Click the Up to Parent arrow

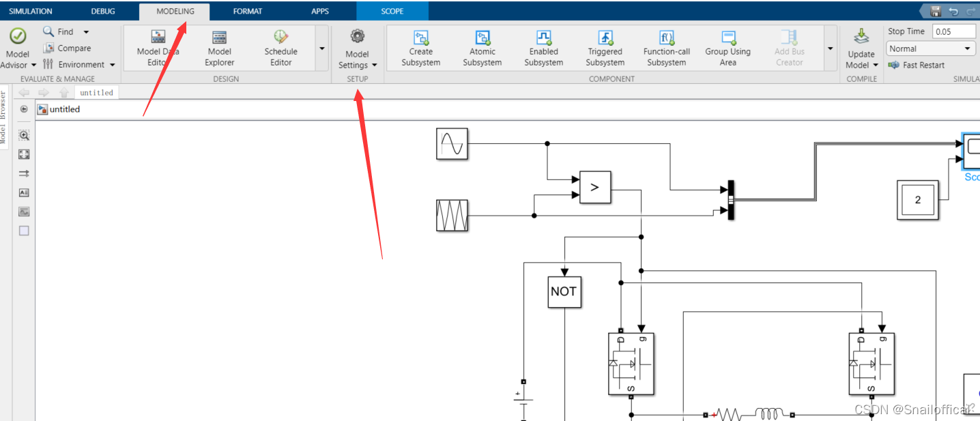[64, 92]
